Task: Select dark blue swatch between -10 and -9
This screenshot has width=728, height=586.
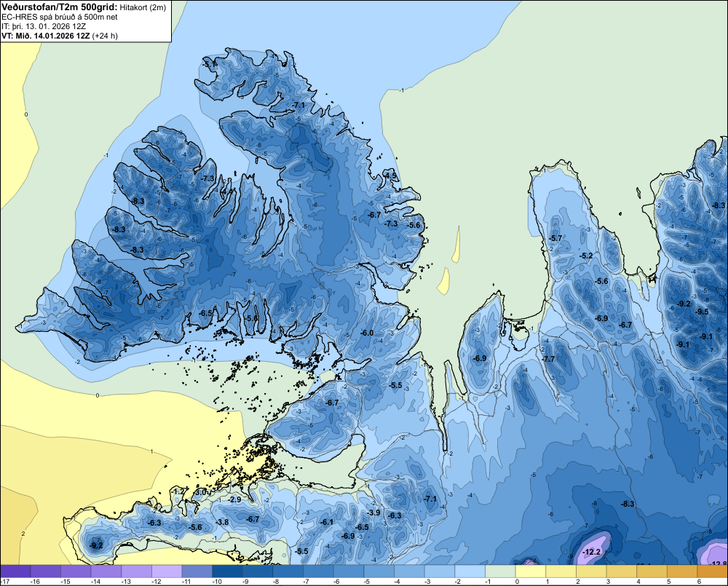Action: pyautogui.click(x=227, y=571)
